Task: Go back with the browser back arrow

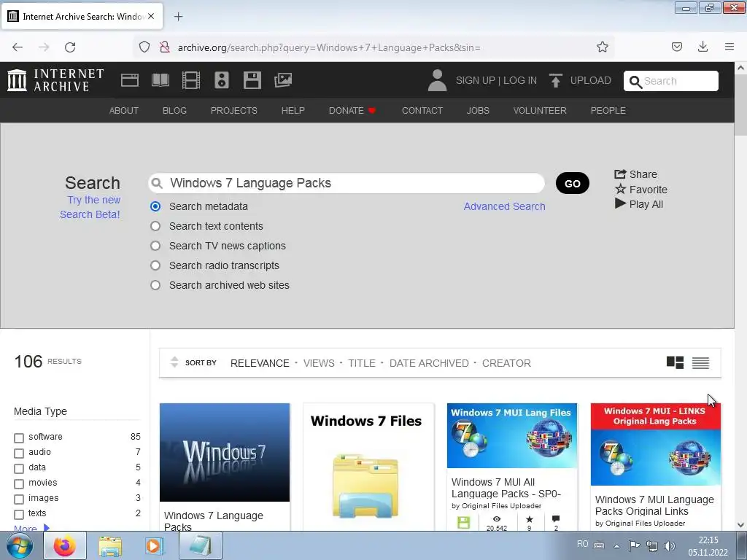Action: [x=18, y=47]
